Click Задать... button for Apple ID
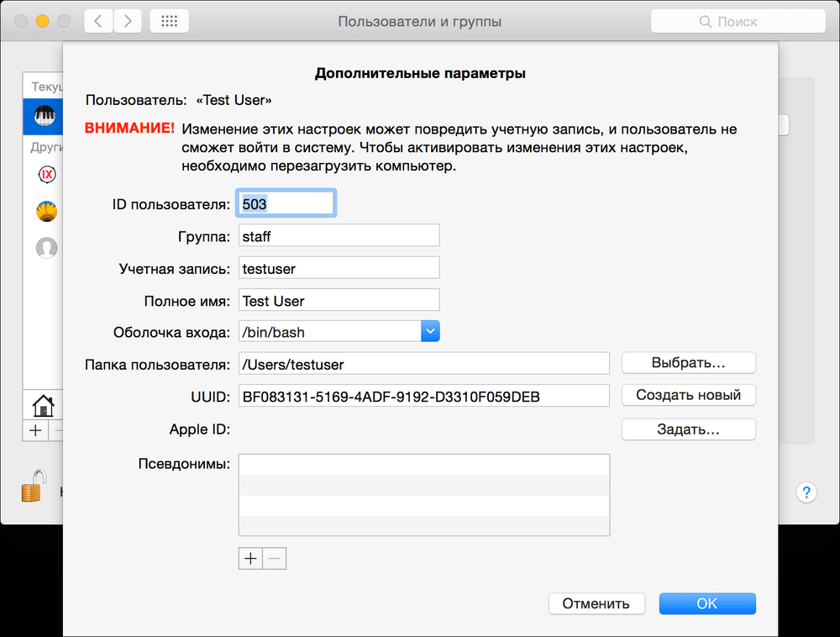 tap(688, 429)
